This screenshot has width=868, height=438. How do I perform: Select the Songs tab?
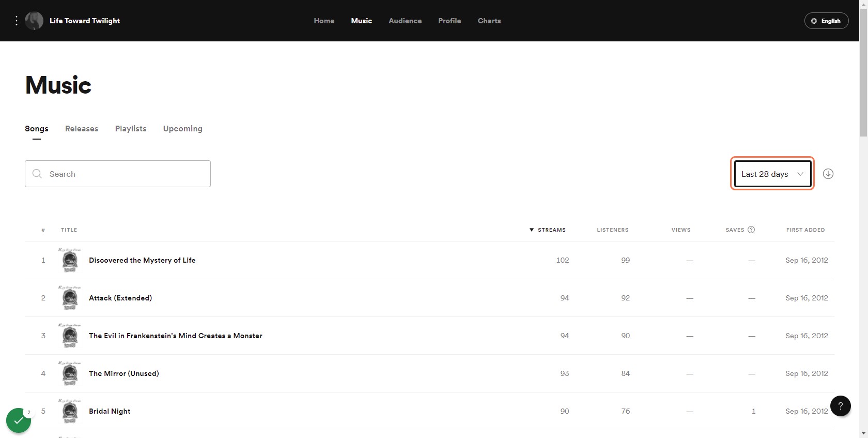(x=37, y=128)
